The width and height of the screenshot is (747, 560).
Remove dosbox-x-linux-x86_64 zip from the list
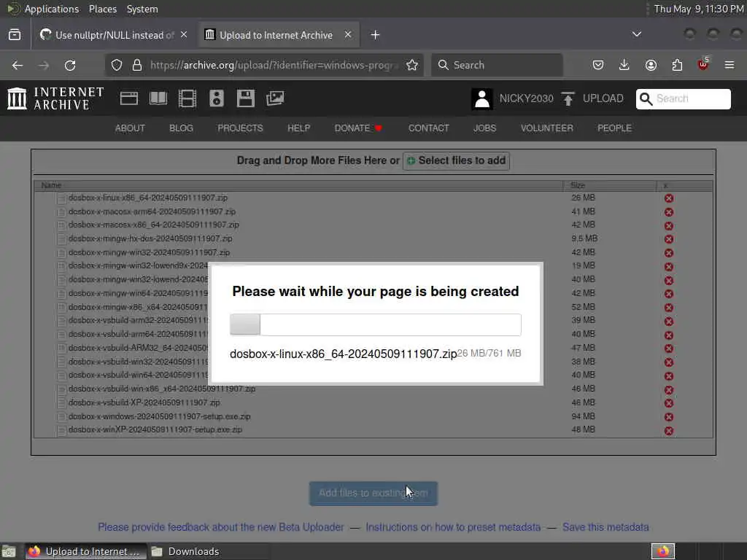tap(669, 198)
